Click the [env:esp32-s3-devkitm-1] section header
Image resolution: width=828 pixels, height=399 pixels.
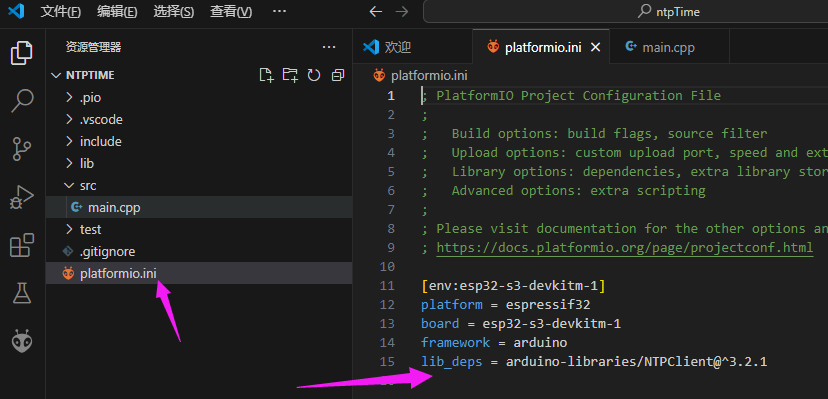coord(513,286)
